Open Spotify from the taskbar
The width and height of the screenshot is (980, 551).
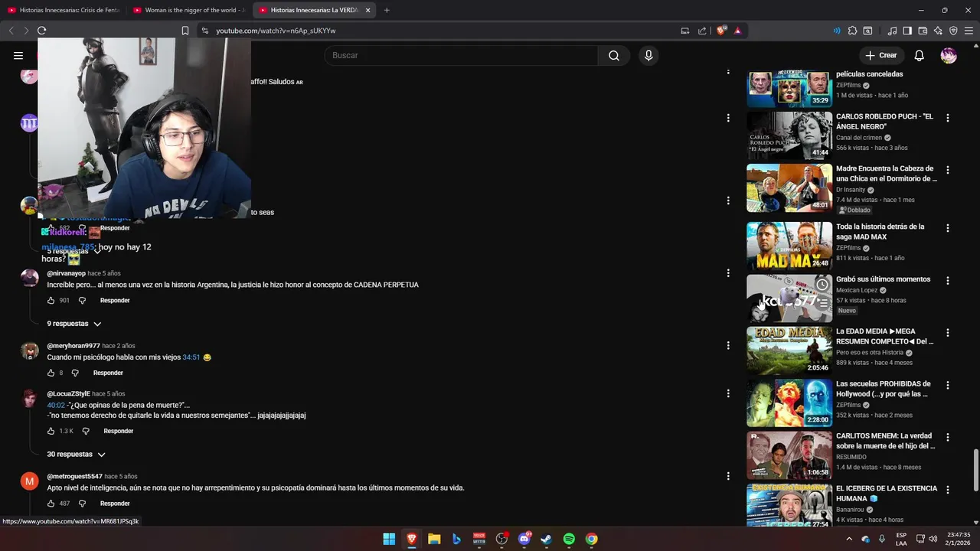569,539
